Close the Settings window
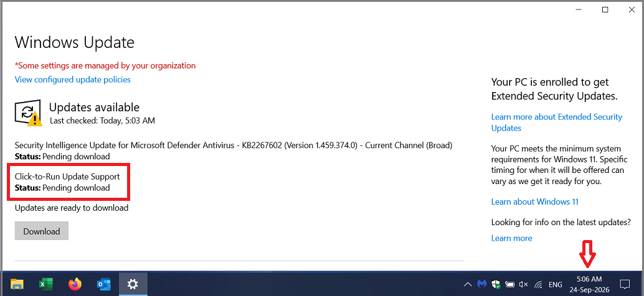The height and width of the screenshot is (296, 644). point(632,10)
